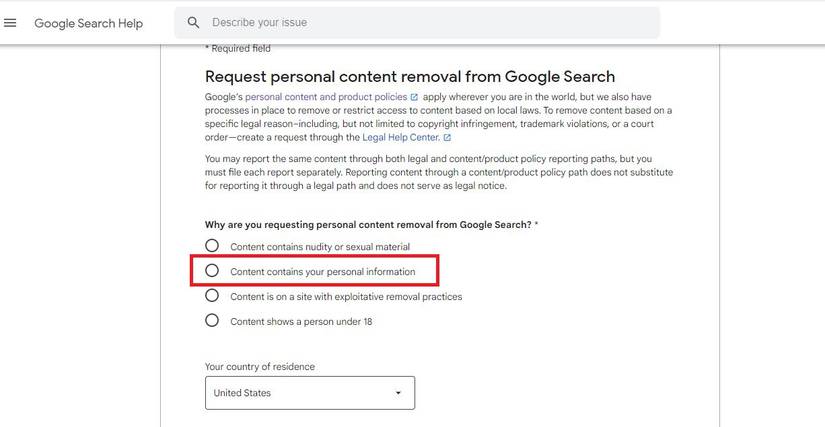825x427 pixels.
Task: Open the main menu hamburger icon
Action: [x=10, y=23]
